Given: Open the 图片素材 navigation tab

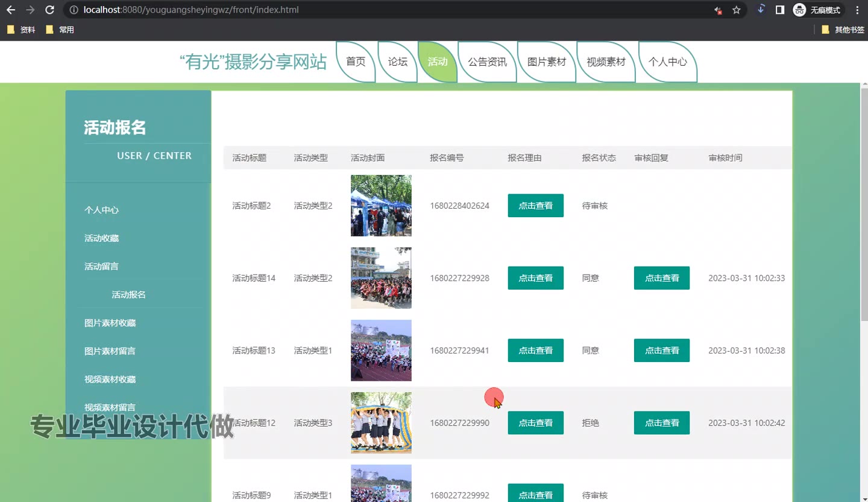Looking at the screenshot, I should coord(547,62).
